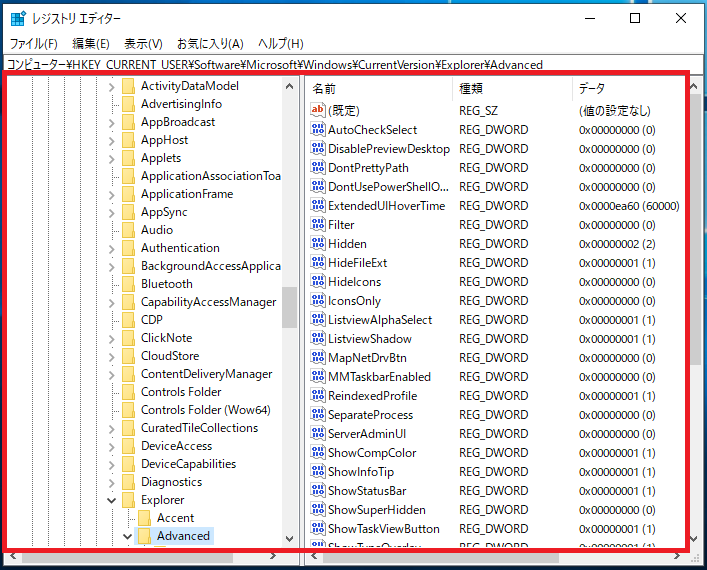Select the MMTaskbarEnabled value name
This screenshot has width=707, height=570.
point(379,377)
